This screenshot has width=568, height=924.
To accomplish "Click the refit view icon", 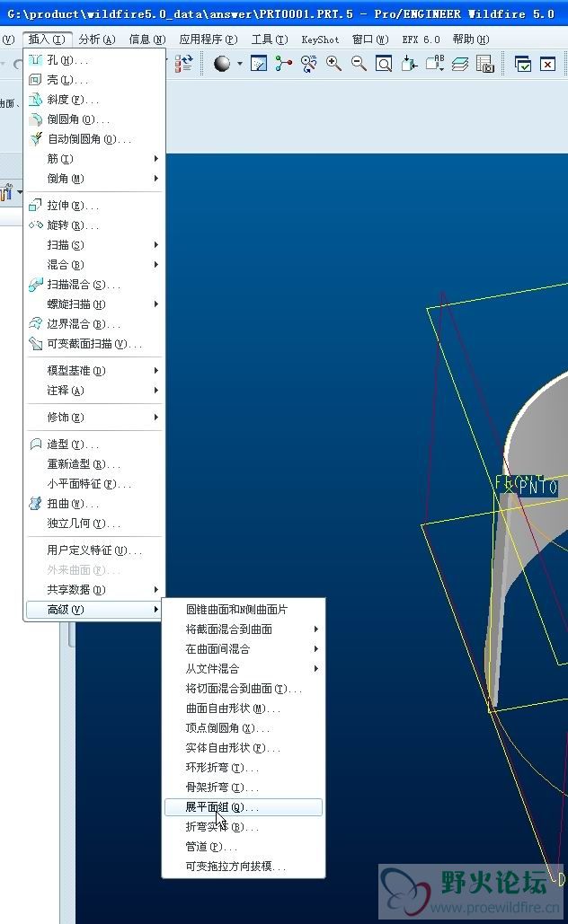I will point(384,63).
